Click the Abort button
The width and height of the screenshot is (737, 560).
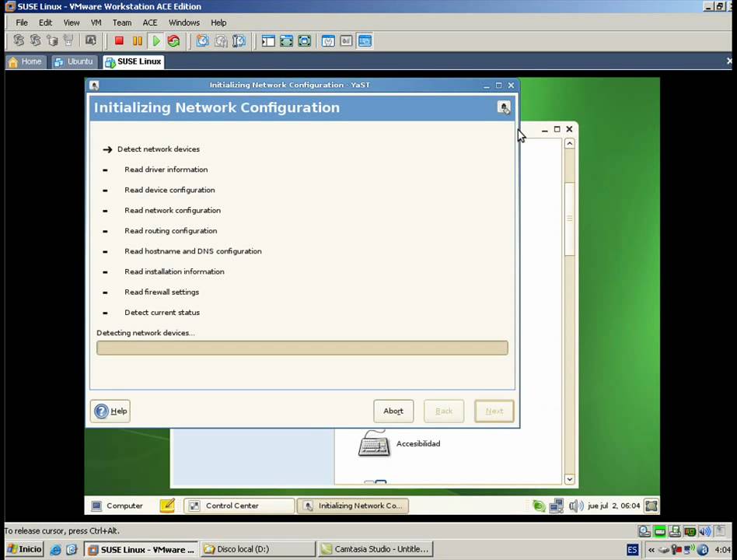(393, 411)
